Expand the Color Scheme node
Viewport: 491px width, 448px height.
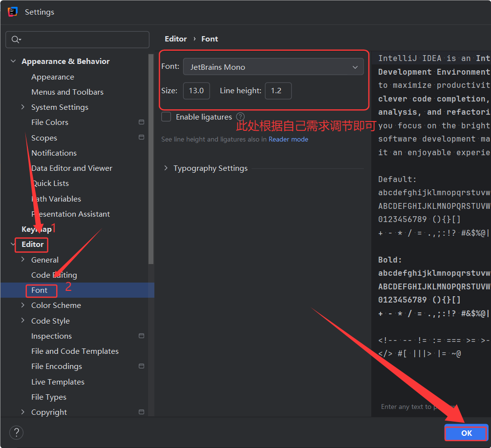[23, 305]
